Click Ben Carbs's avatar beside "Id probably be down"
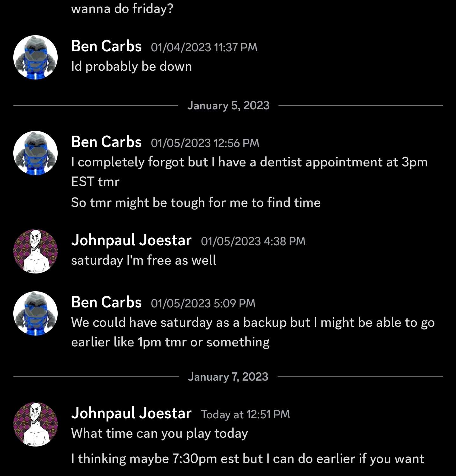Viewport: 456px width, 476px height. 35,57
